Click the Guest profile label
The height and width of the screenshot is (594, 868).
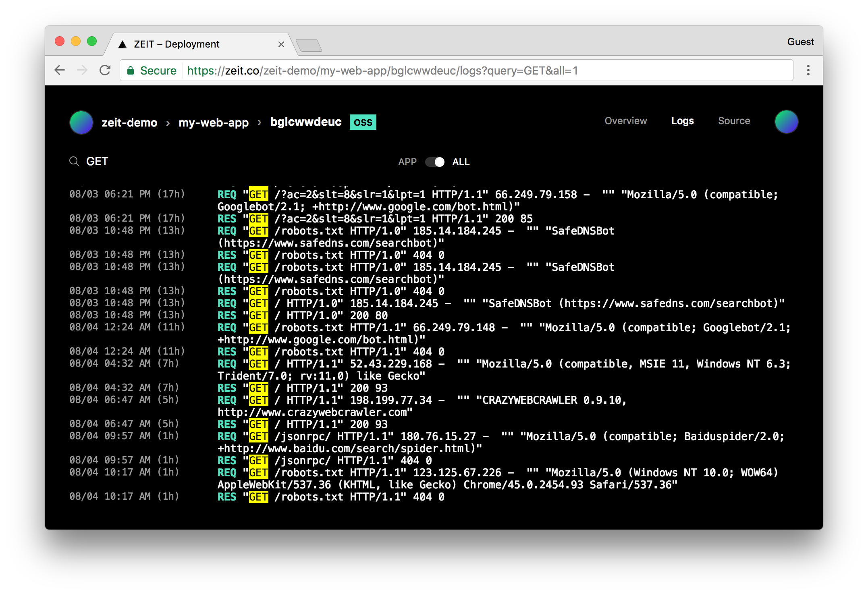[800, 42]
